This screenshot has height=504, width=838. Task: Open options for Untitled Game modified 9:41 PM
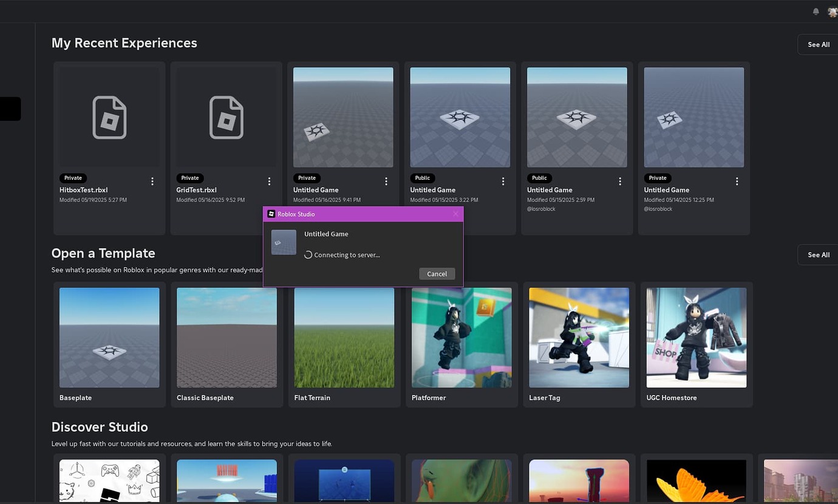(386, 181)
